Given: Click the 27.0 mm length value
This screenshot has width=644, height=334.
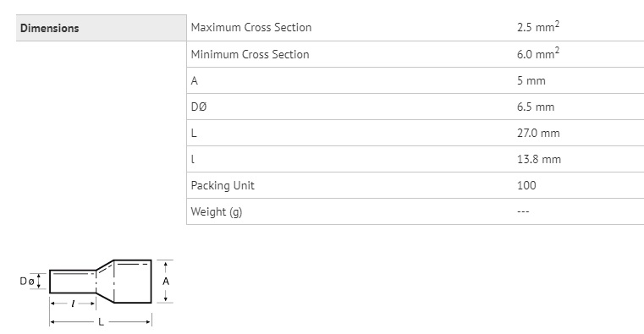Looking at the screenshot, I should pyautogui.click(x=538, y=133).
